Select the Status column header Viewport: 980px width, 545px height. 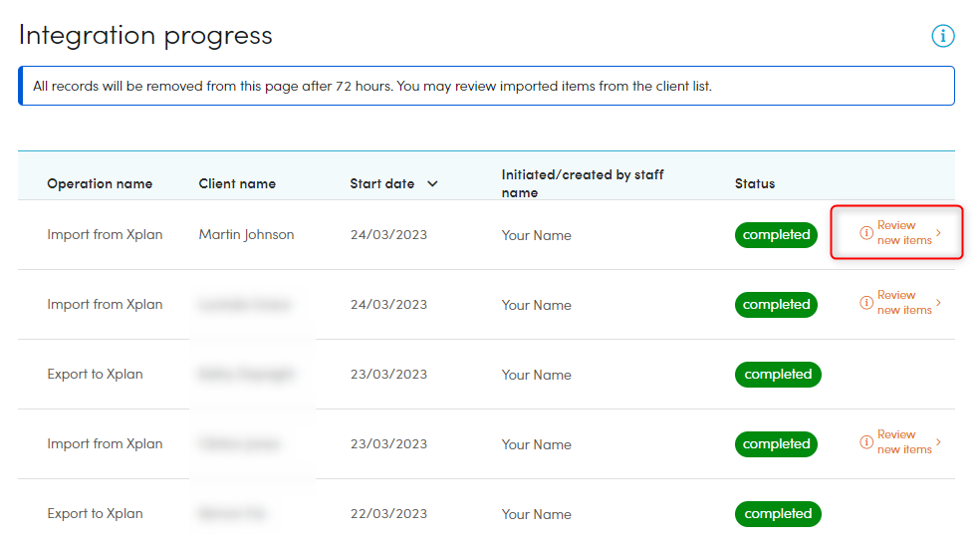(x=754, y=184)
